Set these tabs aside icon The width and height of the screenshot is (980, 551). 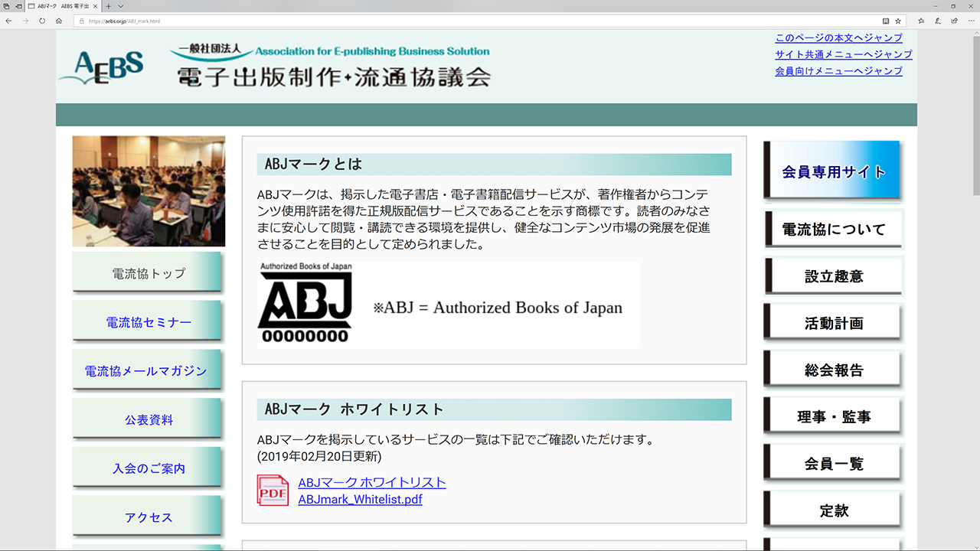(18, 5)
